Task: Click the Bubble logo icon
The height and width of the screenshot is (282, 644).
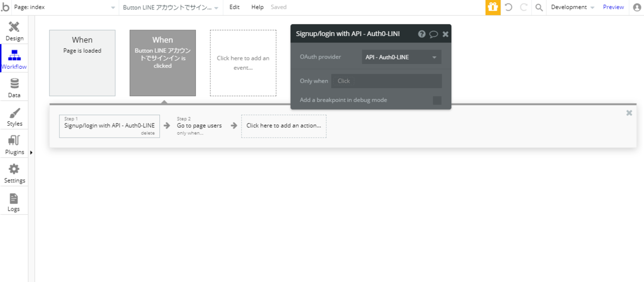Action: 5,7
